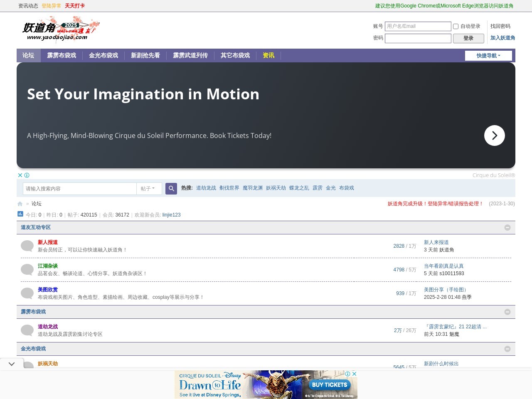
Task: Open 登陆异常 link in top bar
Action: coord(52,6)
